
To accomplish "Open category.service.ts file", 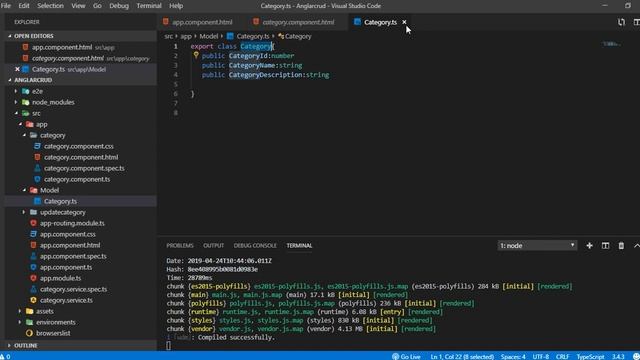I will [x=66, y=300].
